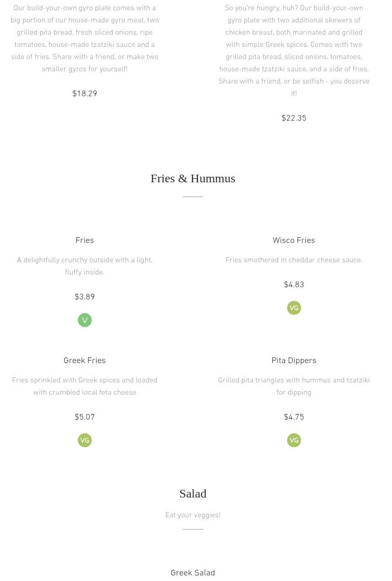The width and height of the screenshot is (392, 581).
Task: Click the $5.07 Greek Fries price
Action: point(85,417)
